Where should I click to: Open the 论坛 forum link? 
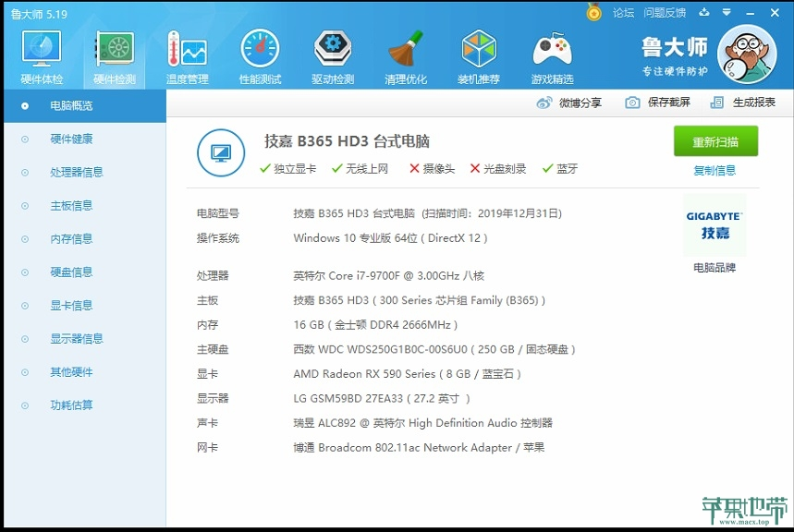point(623,13)
